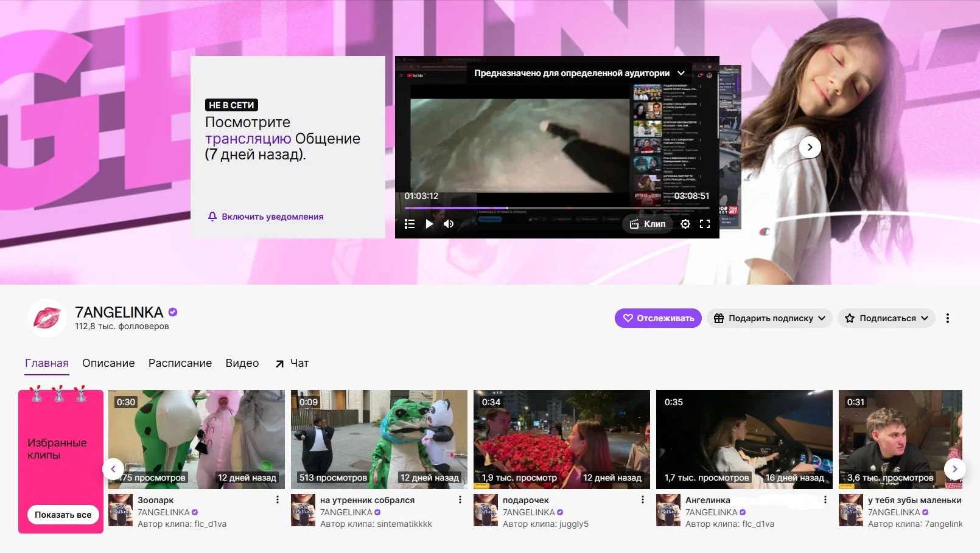The image size is (980, 553).
Task: Open options for the Зоопарк clip
Action: (x=278, y=499)
